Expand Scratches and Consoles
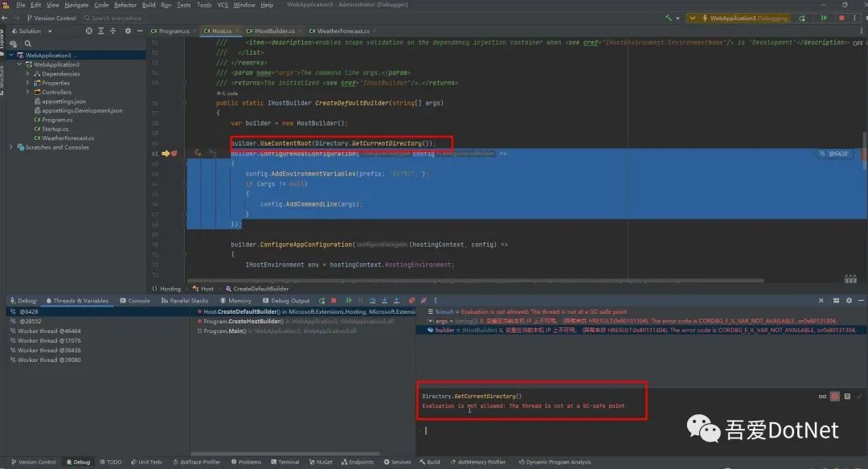This screenshot has width=868, height=469. click(11, 147)
